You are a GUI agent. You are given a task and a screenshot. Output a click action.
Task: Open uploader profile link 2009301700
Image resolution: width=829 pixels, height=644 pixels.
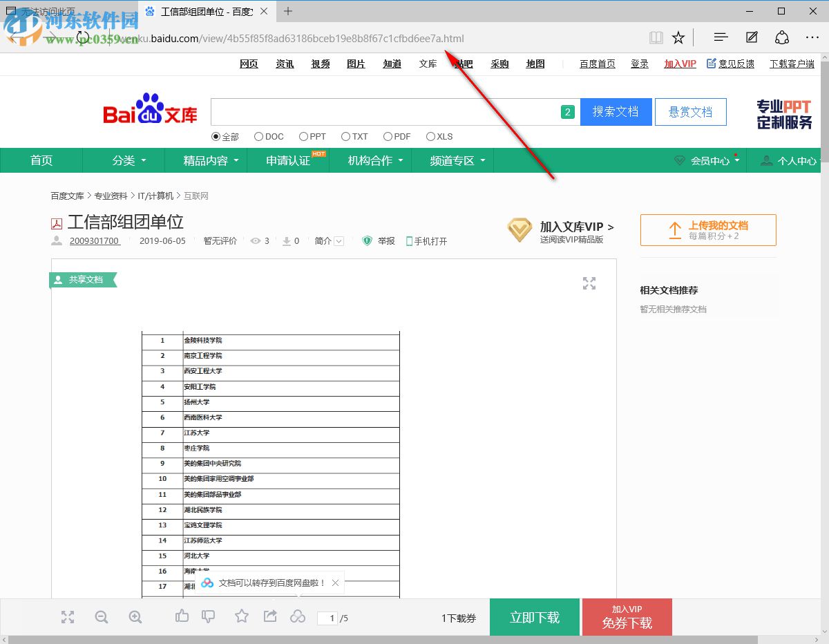[x=95, y=241]
